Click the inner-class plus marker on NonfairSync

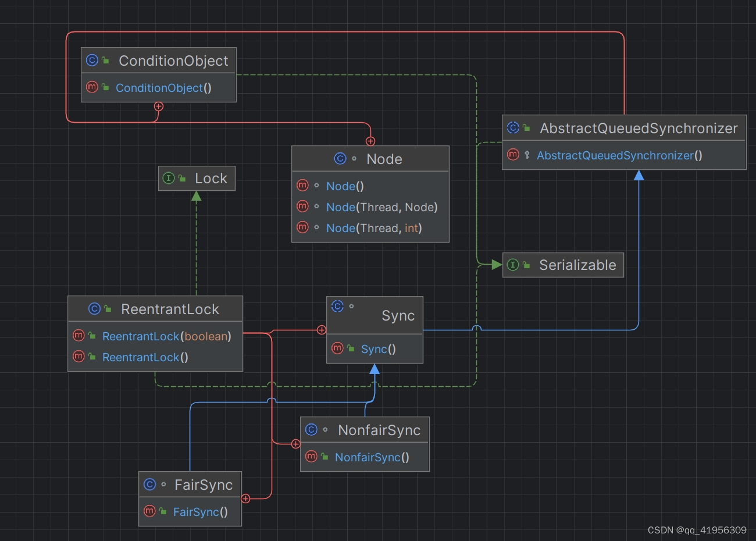pos(295,444)
